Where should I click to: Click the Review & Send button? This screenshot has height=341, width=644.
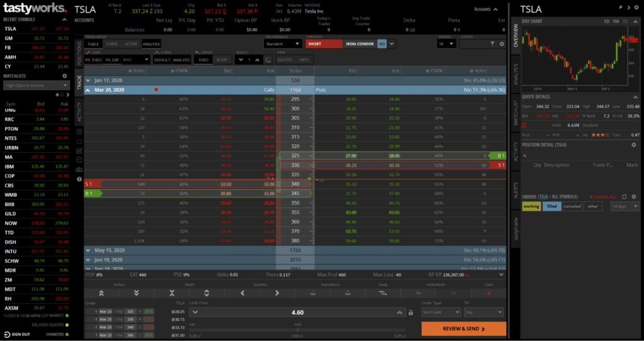pos(464,328)
